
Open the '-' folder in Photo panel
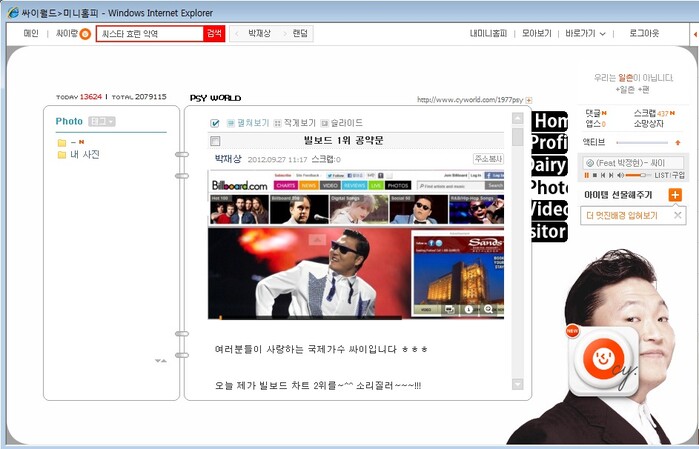[62, 143]
